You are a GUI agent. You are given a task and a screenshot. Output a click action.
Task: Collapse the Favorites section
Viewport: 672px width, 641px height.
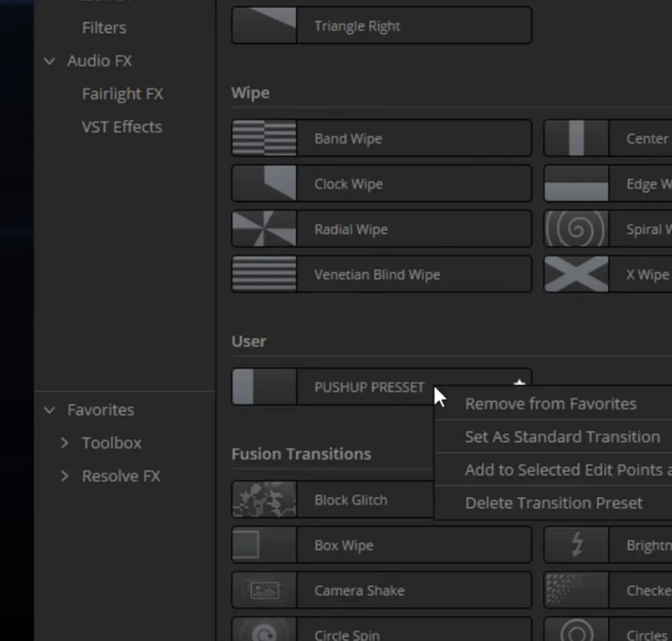click(50, 410)
